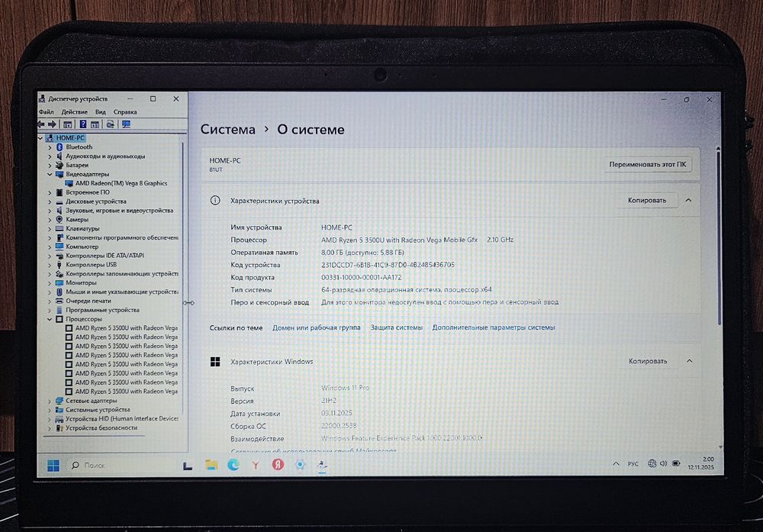Click the Мониторы category icon
The height and width of the screenshot is (532, 763).
click(60, 283)
